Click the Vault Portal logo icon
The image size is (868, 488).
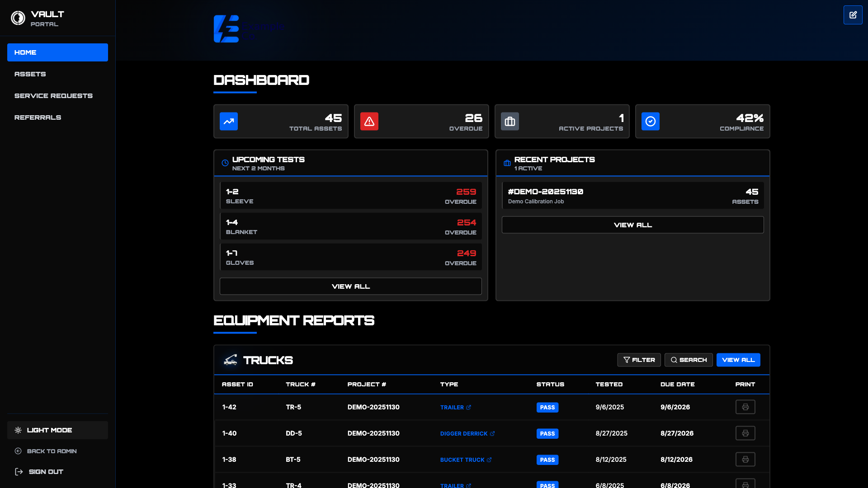coord(18,18)
